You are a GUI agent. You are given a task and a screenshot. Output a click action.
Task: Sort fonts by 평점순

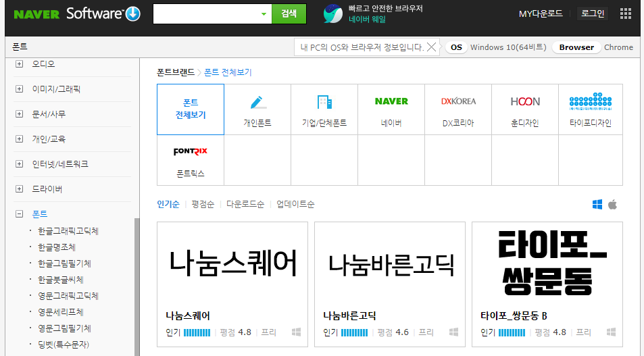(x=203, y=205)
